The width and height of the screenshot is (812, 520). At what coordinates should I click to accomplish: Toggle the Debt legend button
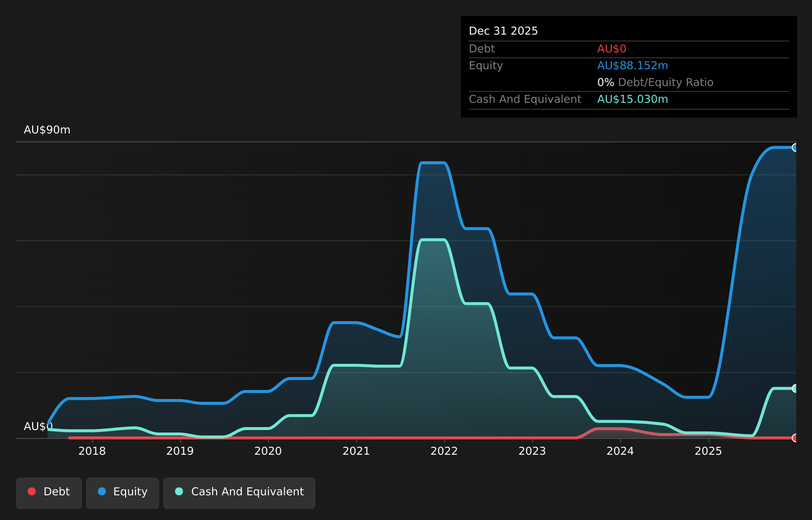click(x=49, y=493)
